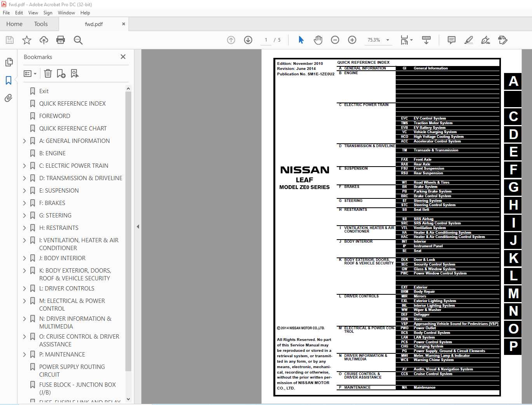Toggle the Bookmarks panel icon in left rail

9,80
